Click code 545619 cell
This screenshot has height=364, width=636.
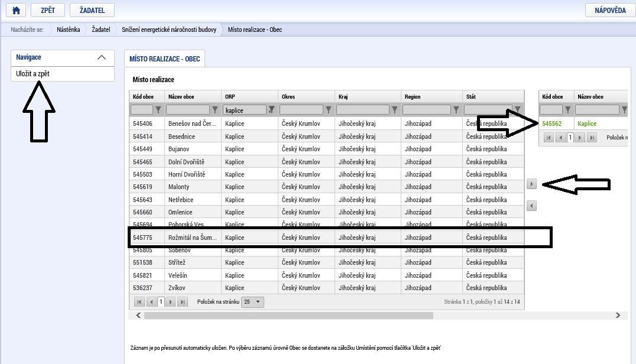[x=142, y=187]
